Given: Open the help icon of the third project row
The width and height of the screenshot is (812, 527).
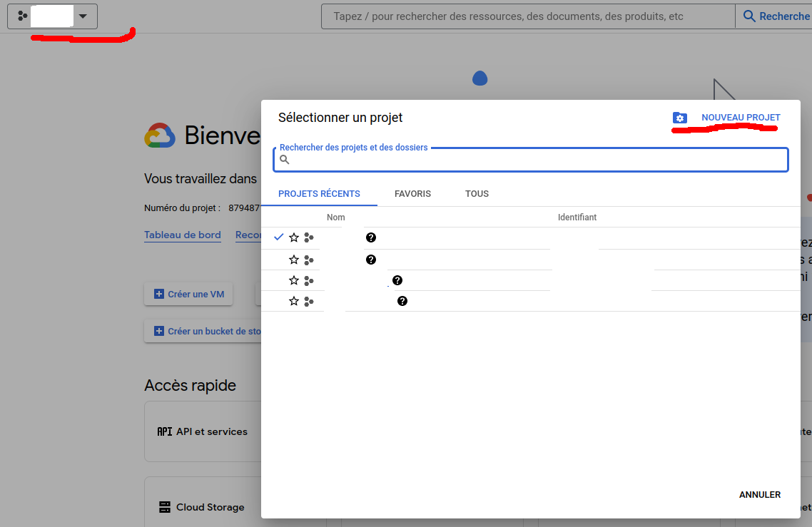Looking at the screenshot, I should click(397, 280).
